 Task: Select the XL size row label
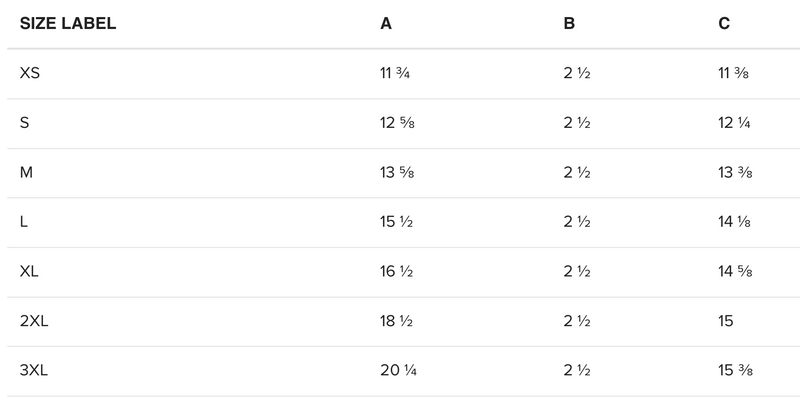(x=30, y=272)
